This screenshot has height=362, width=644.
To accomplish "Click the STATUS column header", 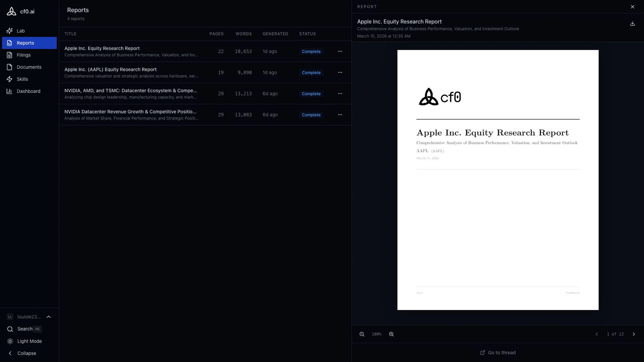I will coord(308,34).
